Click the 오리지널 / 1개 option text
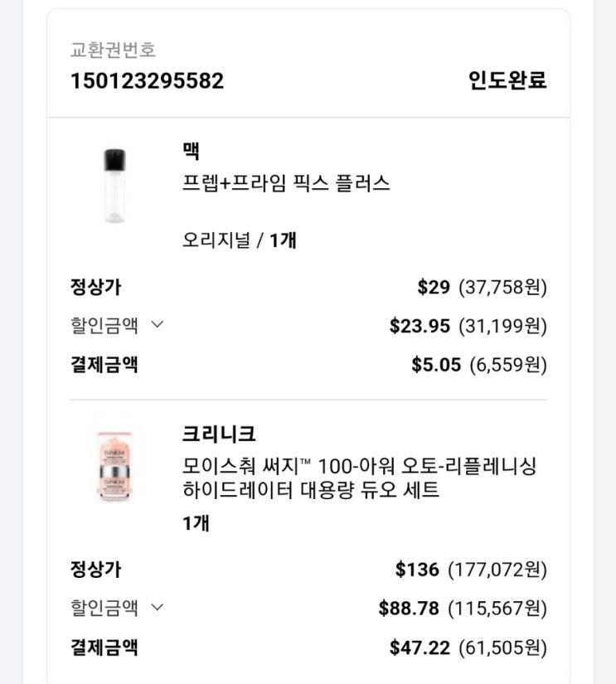This screenshot has height=684, width=616. click(x=240, y=240)
